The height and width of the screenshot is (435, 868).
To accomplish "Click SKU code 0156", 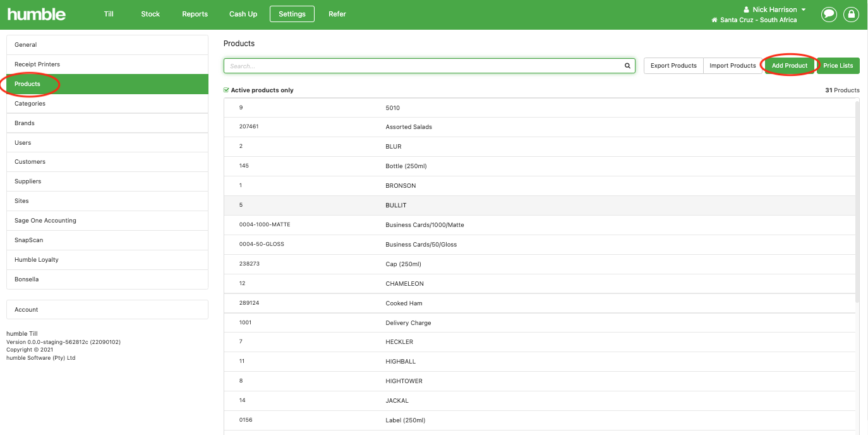I will [246, 420].
